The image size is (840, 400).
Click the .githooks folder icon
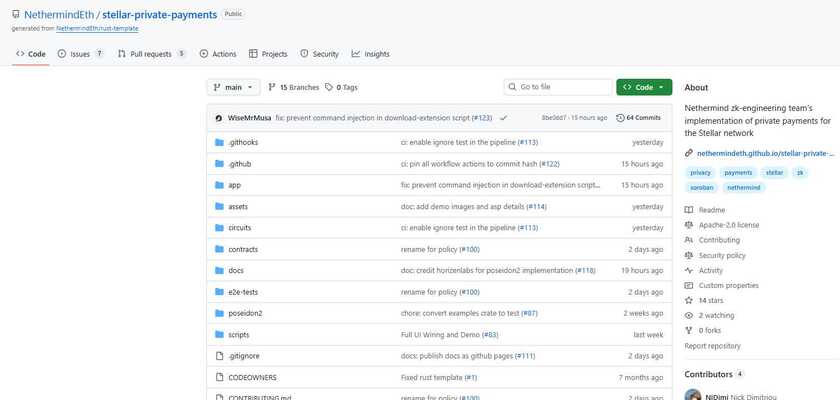click(219, 142)
